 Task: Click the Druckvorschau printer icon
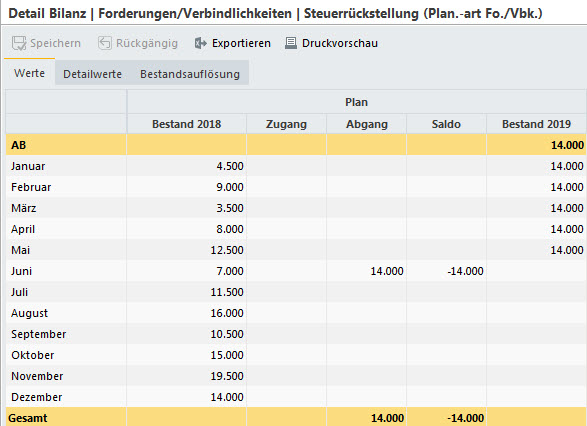(x=291, y=43)
